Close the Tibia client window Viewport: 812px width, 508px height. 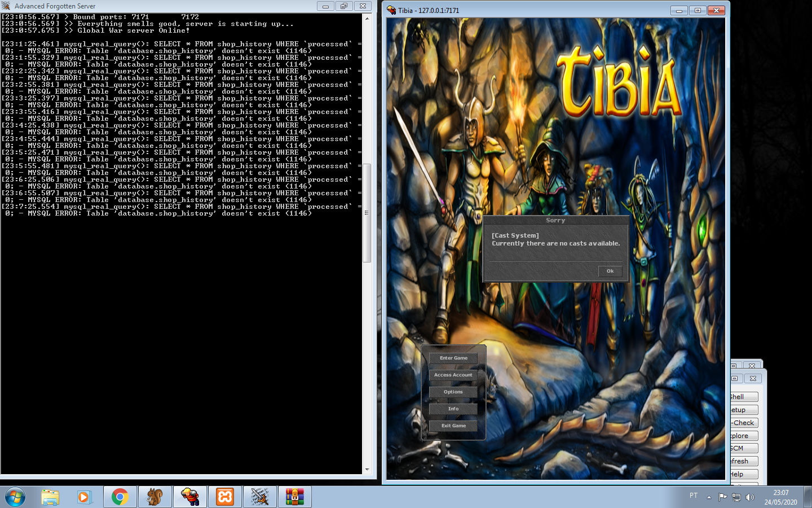716,10
